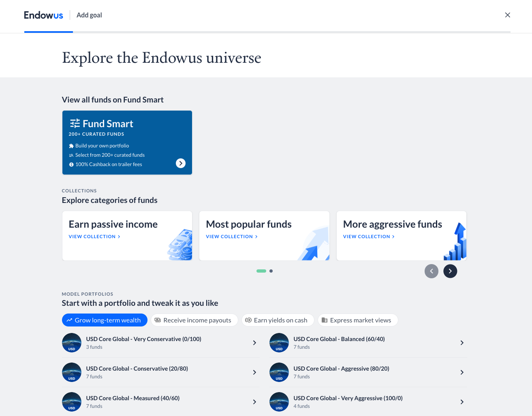
Task: Click the Grow long-term wealth trend icon
Action: pyautogui.click(x=69, y=320)
